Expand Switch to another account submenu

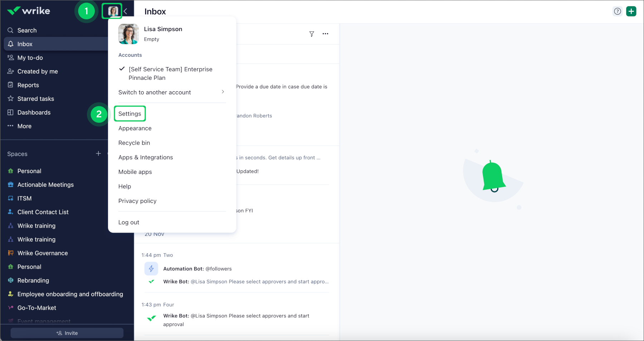pyautogui.click(x=172, y=92)
